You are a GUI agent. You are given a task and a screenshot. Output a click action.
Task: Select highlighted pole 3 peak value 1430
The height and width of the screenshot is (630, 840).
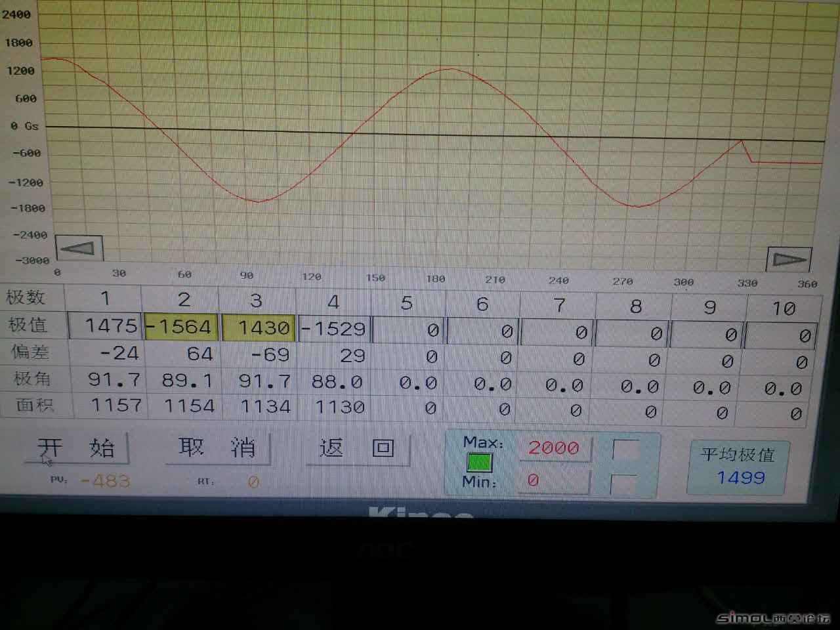coord(258,327)
